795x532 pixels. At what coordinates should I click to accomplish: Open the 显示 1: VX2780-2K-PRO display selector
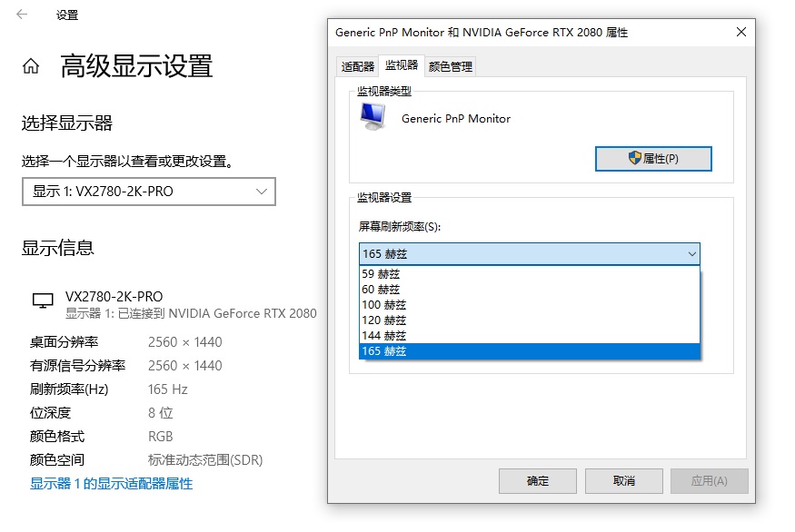(x=149, y=192)
